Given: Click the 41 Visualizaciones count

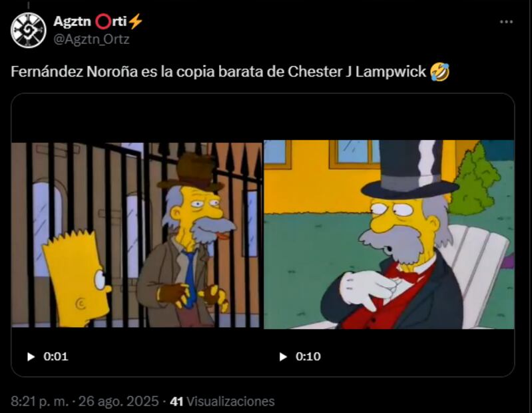Looking at the screenshot, I should [222, 401].
